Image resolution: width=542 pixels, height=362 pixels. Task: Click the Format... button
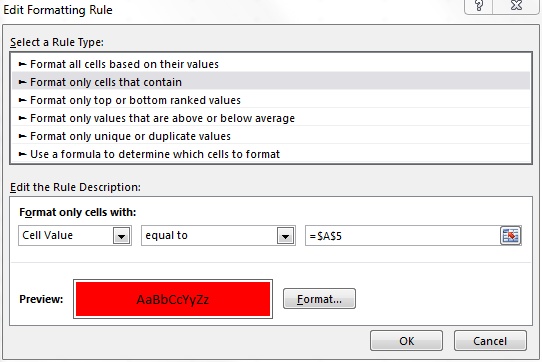(319, 299)
